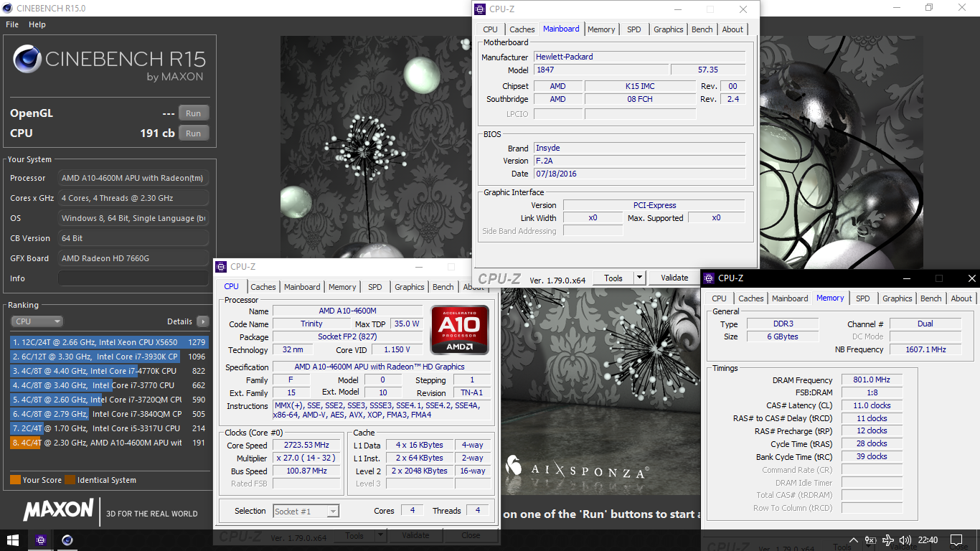Open the Cinebench title bar app icon
This screenshot has width=980, height=551.
point(8,8)
